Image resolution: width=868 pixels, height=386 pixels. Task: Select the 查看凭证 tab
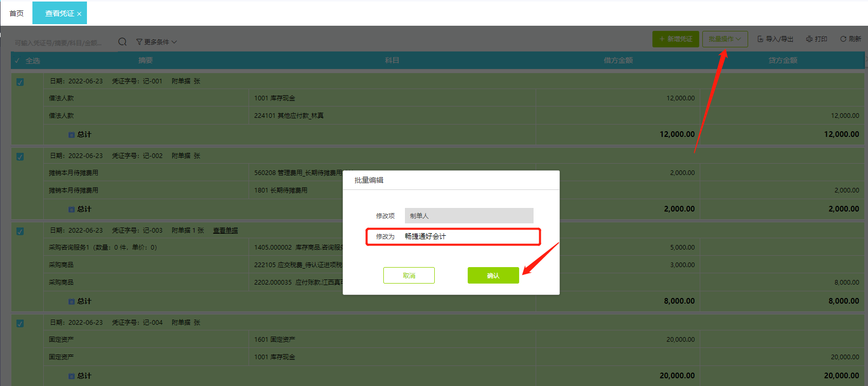pos(59,13)
